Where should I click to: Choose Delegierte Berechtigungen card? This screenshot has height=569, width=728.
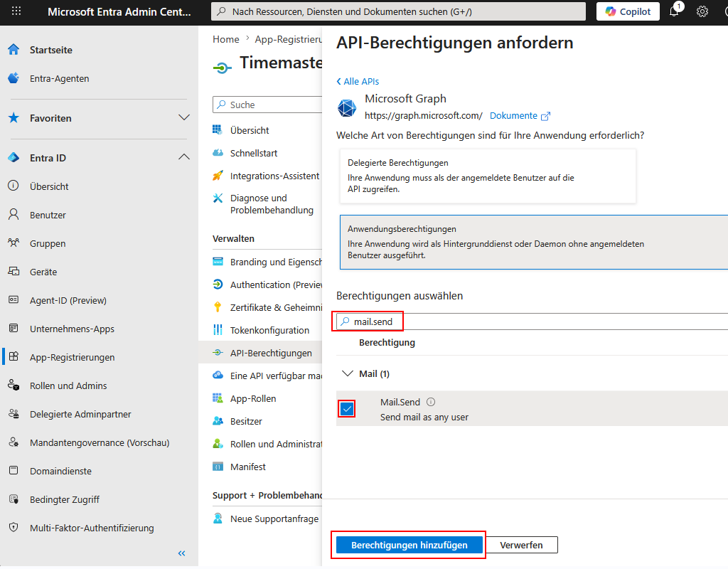click(488, 176)
